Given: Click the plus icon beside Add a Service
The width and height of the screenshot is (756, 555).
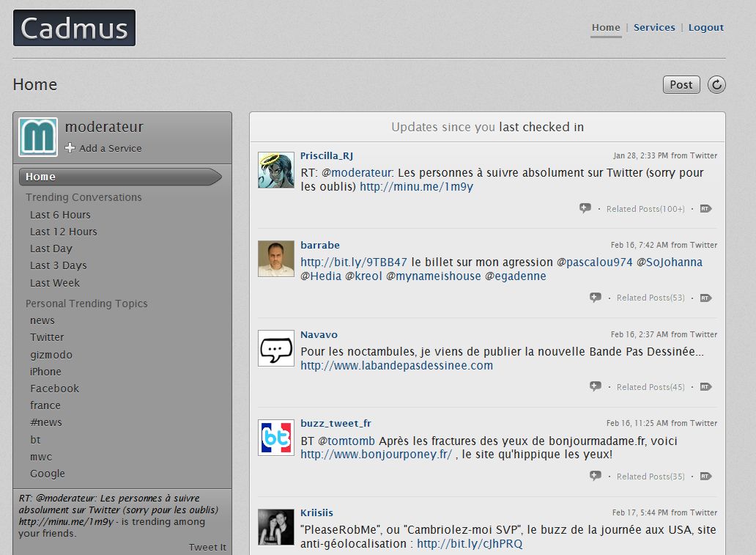Looking at the screenshot, I should 70,148.
